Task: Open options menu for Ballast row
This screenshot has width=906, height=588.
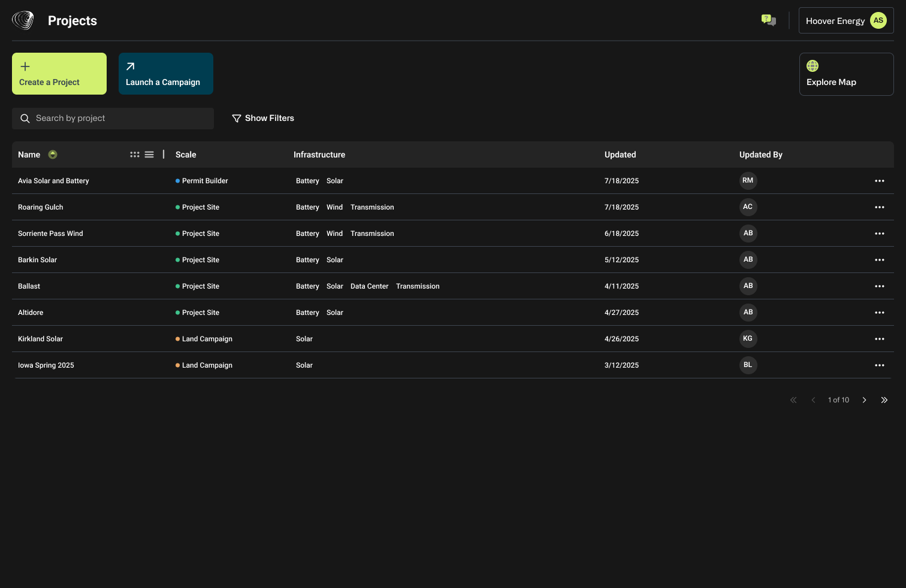Action: pyautogui.click(x=880, y=286)
